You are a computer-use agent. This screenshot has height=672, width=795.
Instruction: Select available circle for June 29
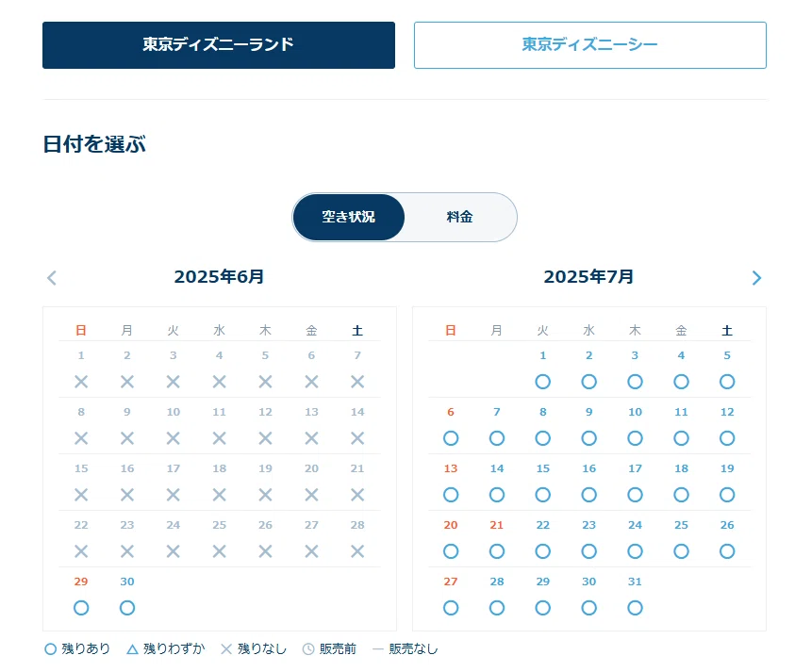[81, 608]
